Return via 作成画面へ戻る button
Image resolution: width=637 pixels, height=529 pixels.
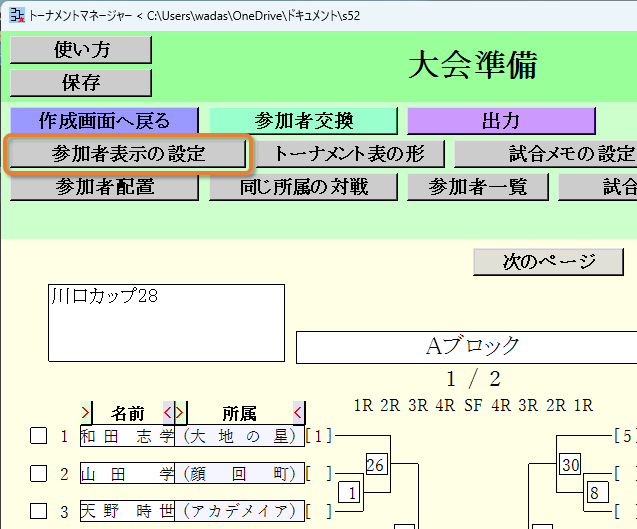(104, 121)
